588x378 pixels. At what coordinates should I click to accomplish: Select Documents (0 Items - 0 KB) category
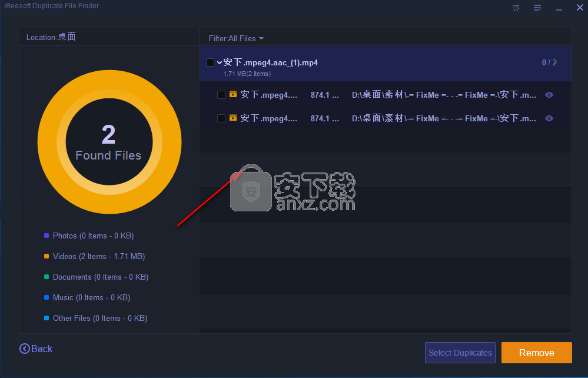click(x=101, y=277)
